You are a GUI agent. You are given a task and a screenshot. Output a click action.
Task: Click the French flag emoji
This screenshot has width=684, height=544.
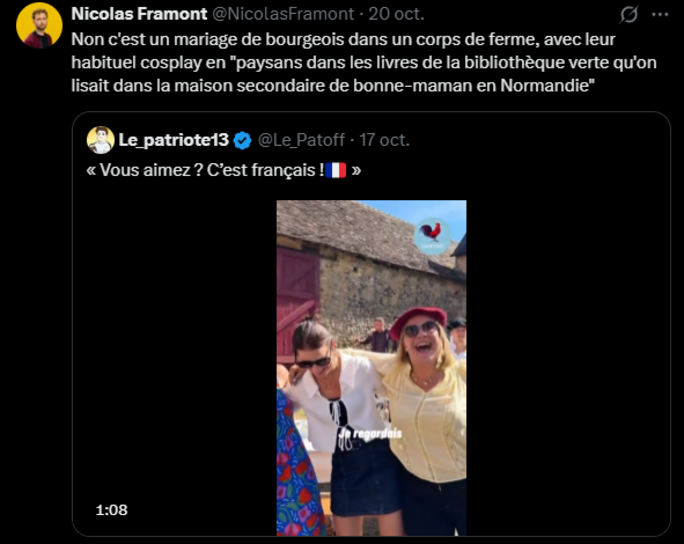335,170
